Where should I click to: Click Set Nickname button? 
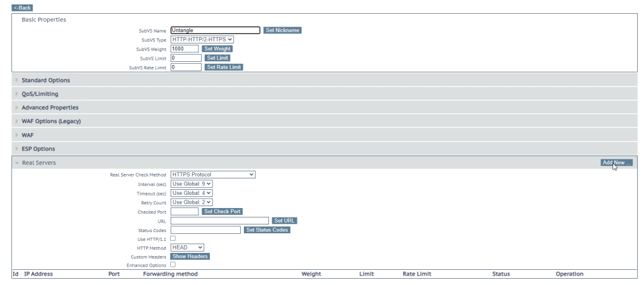[282, 30]
